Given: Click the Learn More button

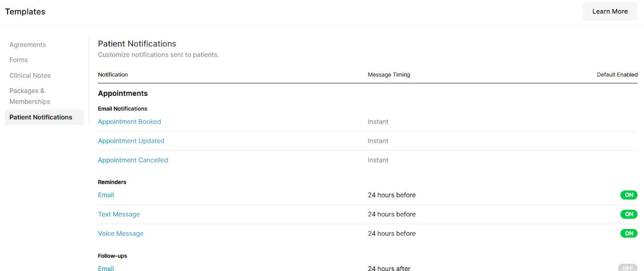Looking at the screenshot, I should click(x=609, y=11).
